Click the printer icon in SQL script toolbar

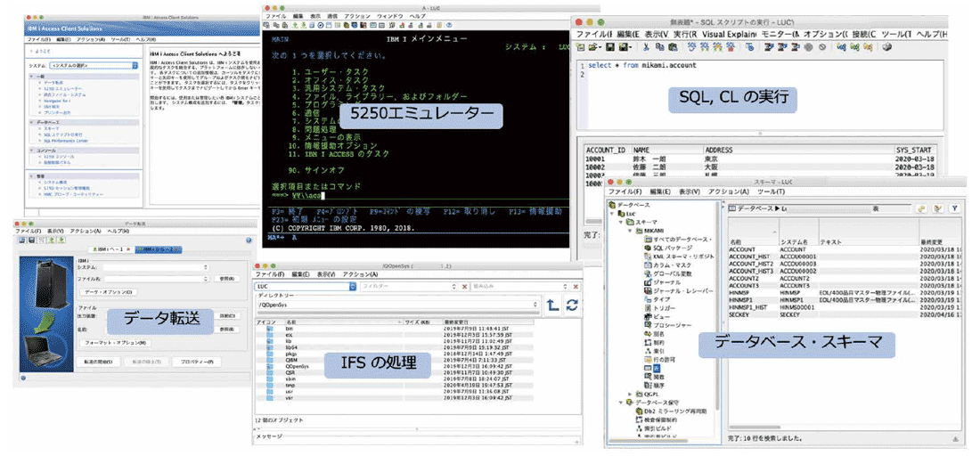point(886,47)
